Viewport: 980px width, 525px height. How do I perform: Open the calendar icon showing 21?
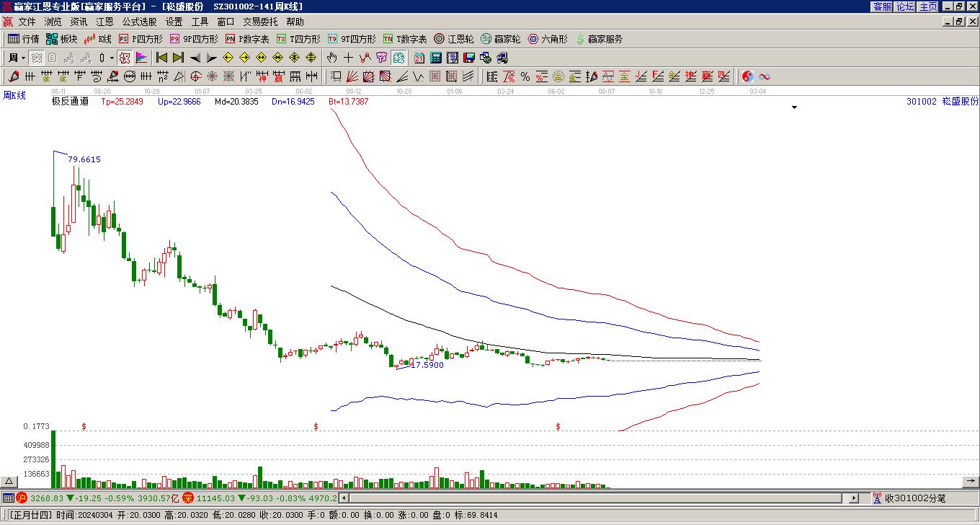pyautogui.click(x=419, y=58)
